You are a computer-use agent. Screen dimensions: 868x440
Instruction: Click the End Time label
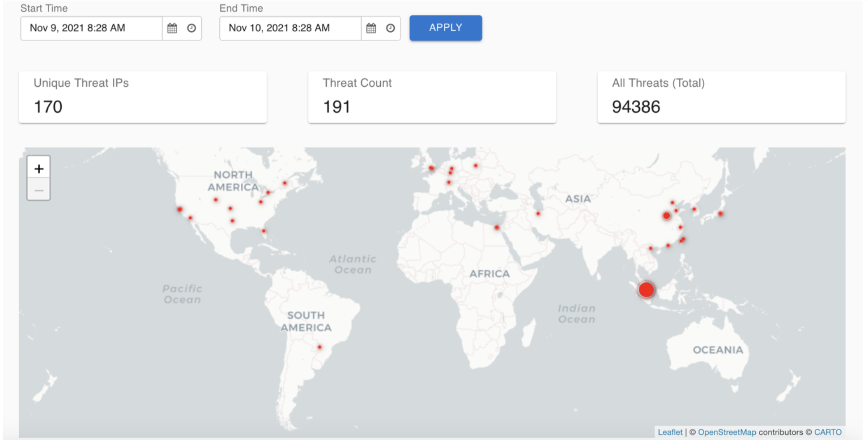pos(241,8)
